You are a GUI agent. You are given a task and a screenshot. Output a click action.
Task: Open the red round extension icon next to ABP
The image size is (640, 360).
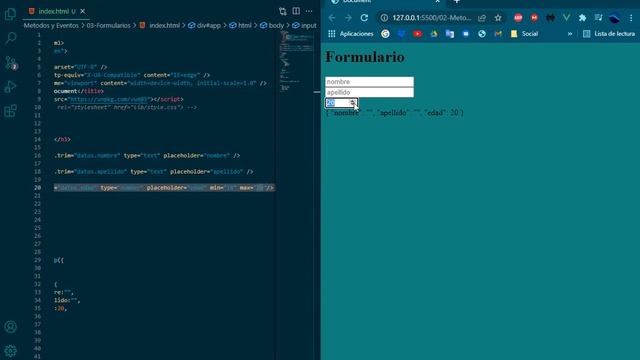pos(534,18)
